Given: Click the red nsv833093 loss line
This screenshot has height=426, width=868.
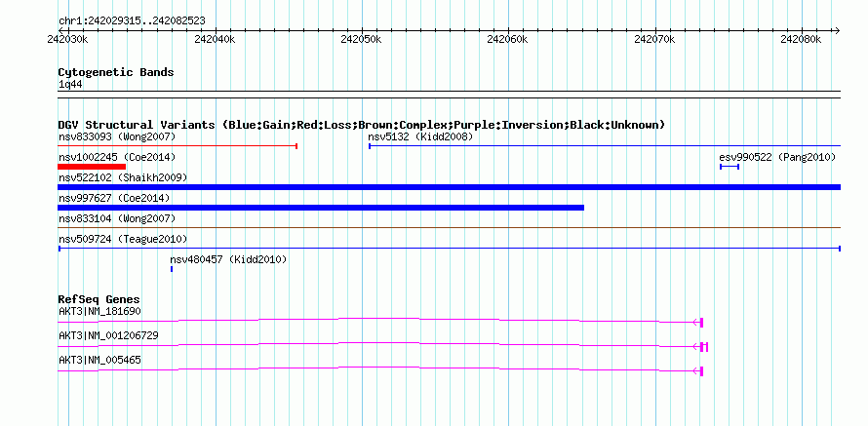Looking at the screenshot, I should click(x=178, y=146).
